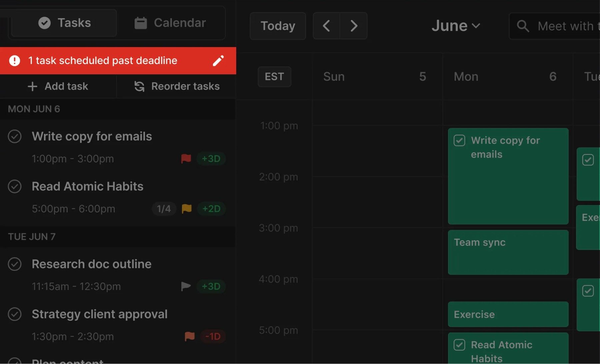
Task: Switch to the Tasks tab
Action: [63, 22]
